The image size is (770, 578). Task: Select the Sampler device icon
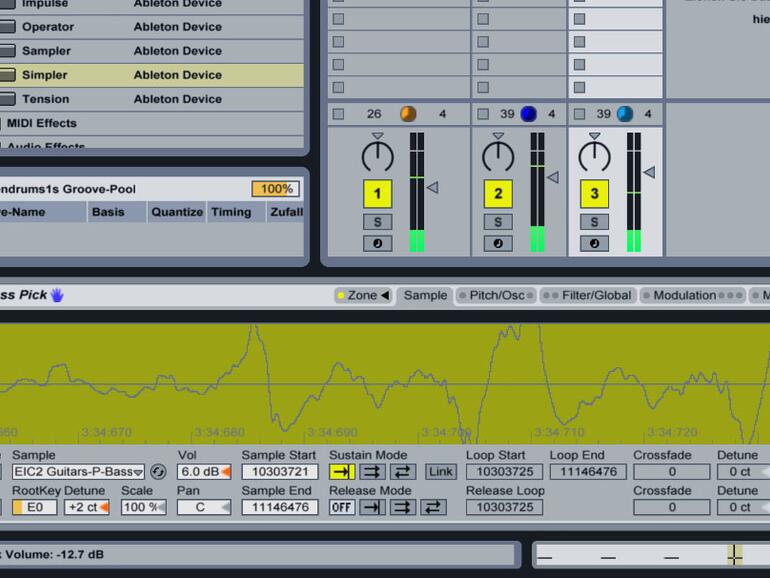tap(7, 51)
